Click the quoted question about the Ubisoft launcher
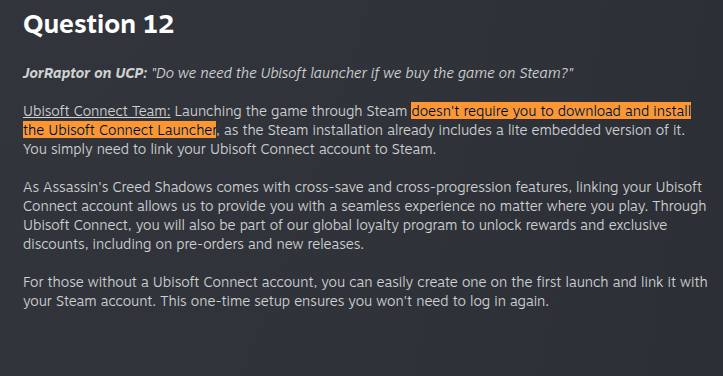This screenshot has height=376, width=723. pos(362,73)
